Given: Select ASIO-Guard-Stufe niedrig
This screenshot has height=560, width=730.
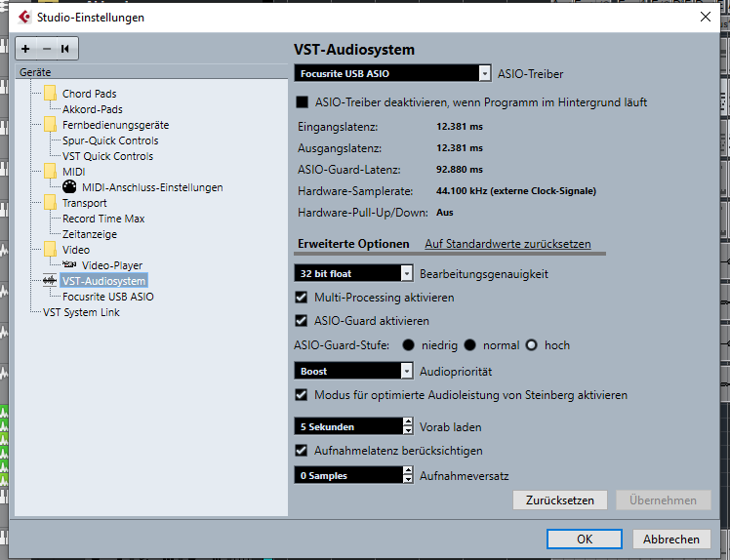Looking at the screenshot, I should [408, 345].
